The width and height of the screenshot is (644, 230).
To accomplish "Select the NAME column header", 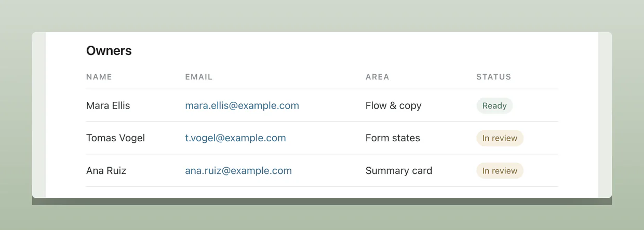I will [99, 77].
